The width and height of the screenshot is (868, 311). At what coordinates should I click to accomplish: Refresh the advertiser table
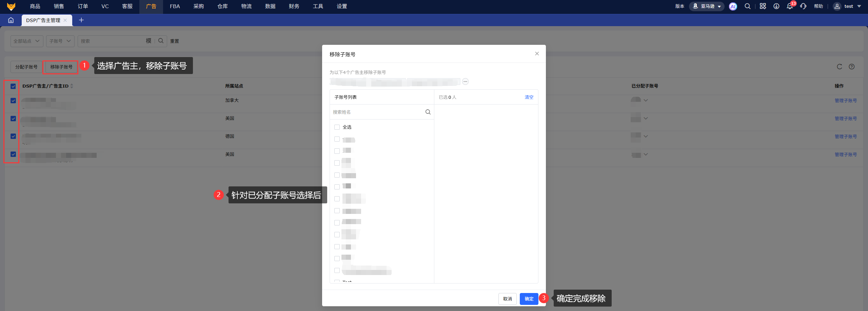pyautogui.click(x=840, y=67)
